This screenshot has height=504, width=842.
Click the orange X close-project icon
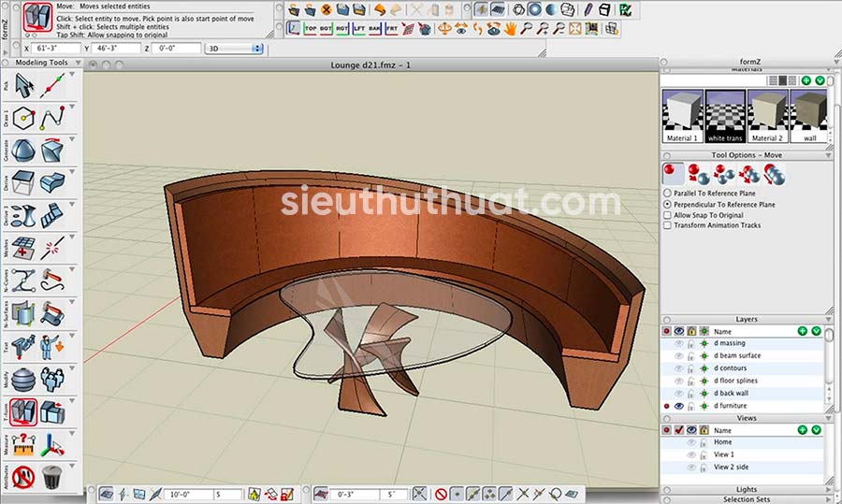[x=326, y=9]
